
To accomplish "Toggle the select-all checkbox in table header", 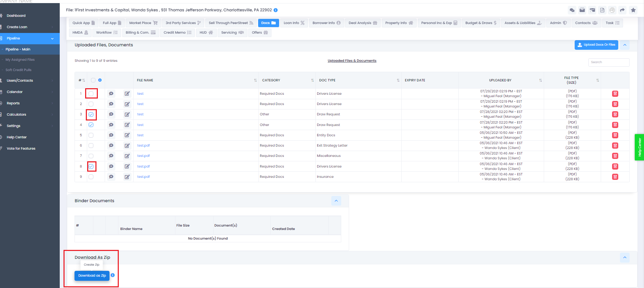I will click(93, 80).
